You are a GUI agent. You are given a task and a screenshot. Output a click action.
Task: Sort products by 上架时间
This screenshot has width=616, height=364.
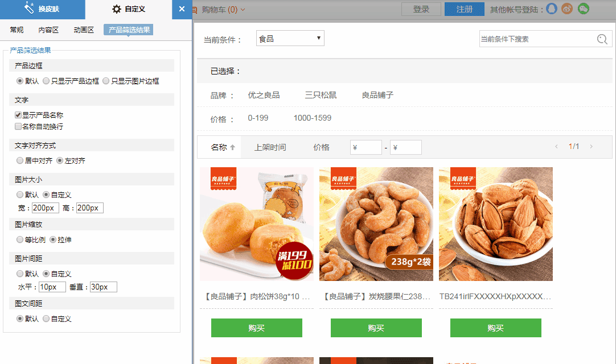coord(270,147)
